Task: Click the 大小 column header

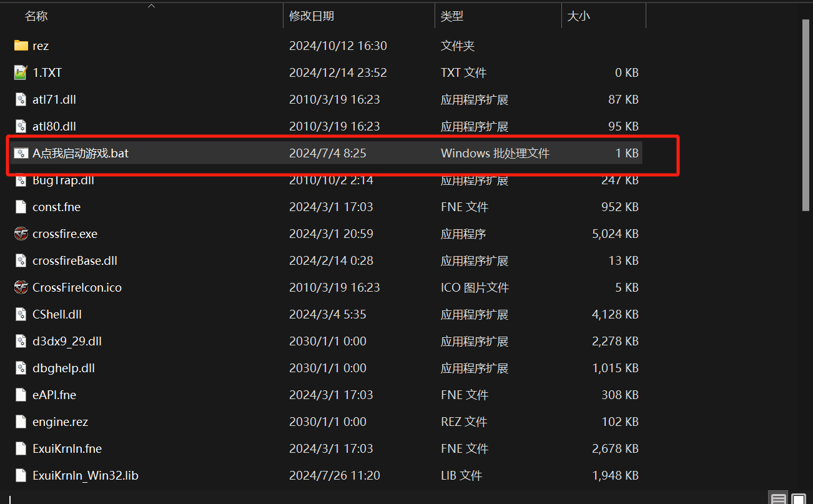Action: tap(578, 17)
